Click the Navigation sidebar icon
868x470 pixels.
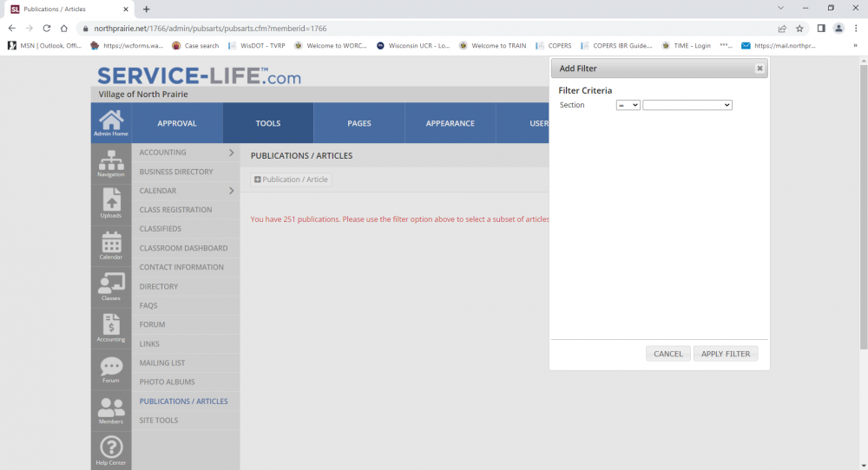point(111,163)
